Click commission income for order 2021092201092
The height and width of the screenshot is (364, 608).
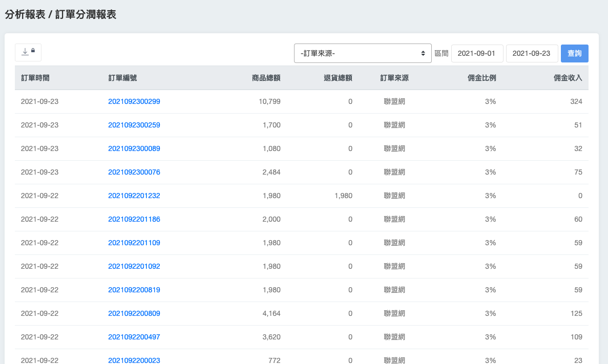578,266
